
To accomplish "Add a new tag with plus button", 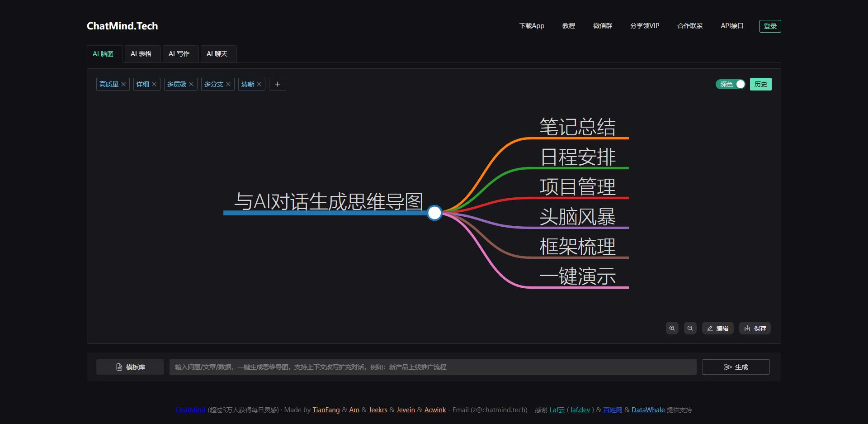I will pos(278,84).
